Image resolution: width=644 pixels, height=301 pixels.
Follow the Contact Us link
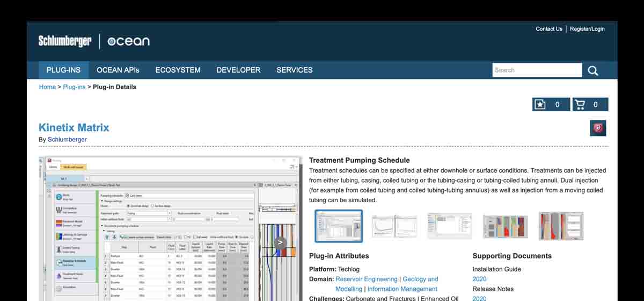549,29
